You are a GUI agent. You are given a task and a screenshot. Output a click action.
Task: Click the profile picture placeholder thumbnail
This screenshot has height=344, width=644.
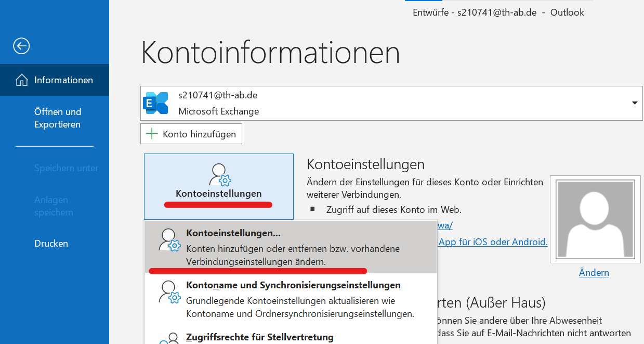click(x=596, y=220)
